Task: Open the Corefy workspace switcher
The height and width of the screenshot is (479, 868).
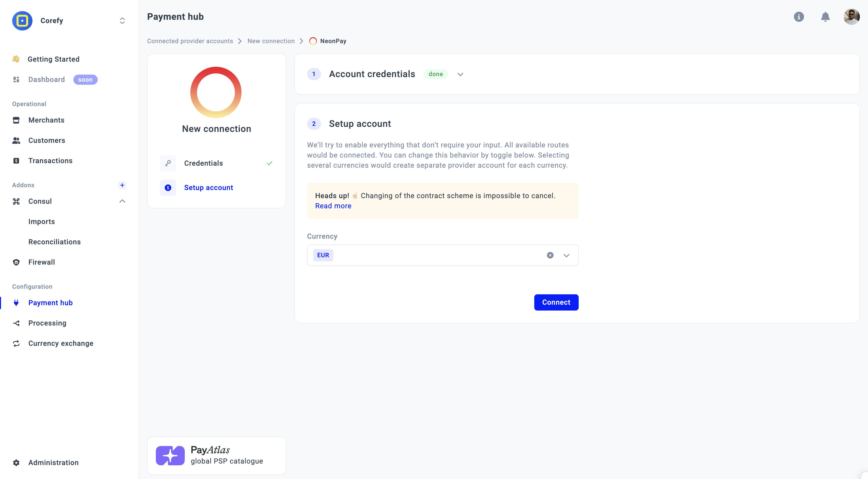Action: pyautogui.click(x=122, y=21)
